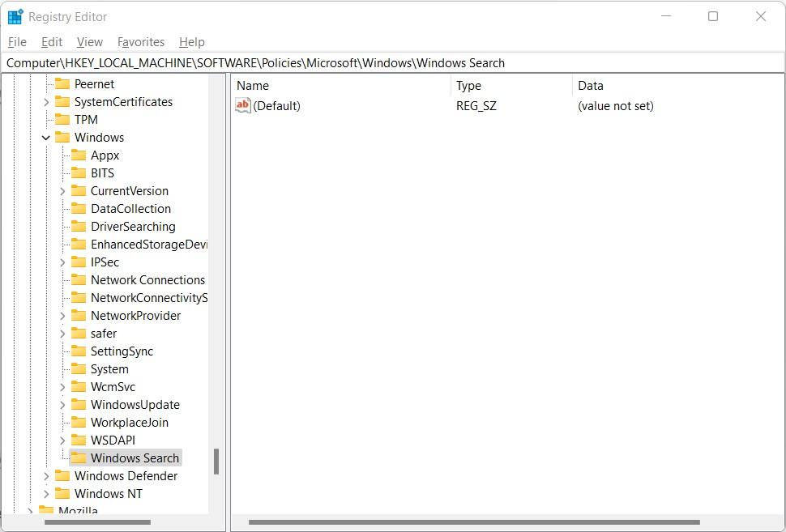Click the Network Connections folder icon
This screenshot has width=786, height=532.
[79, 279]
